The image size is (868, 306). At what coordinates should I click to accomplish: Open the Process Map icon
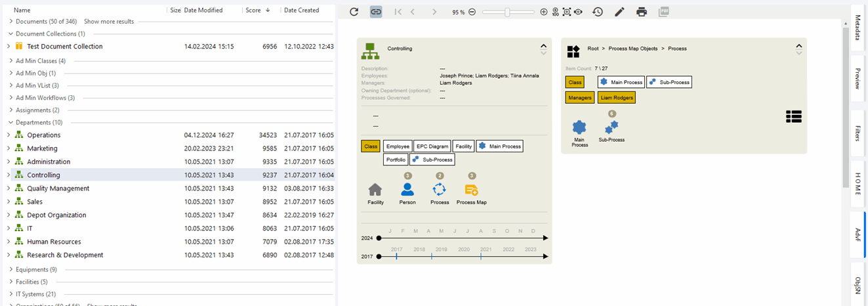coord(471,190)
